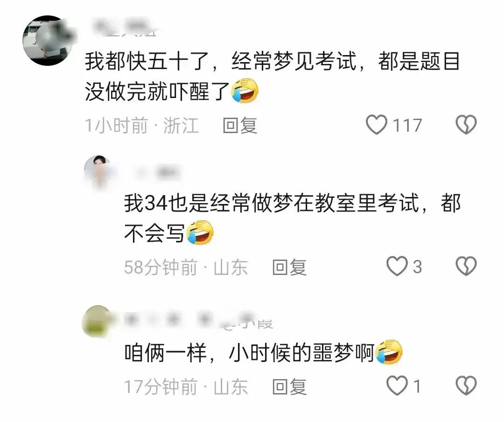Screen dimensions: 504x422
Task: Reply to the 58分钟前 Shandong comment
Action: 289,267
